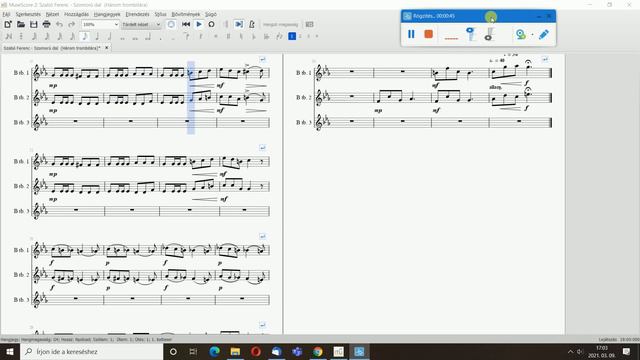Open the Hozzáadás menu
This screenshot has width=640, height=360.
(76, 14)
